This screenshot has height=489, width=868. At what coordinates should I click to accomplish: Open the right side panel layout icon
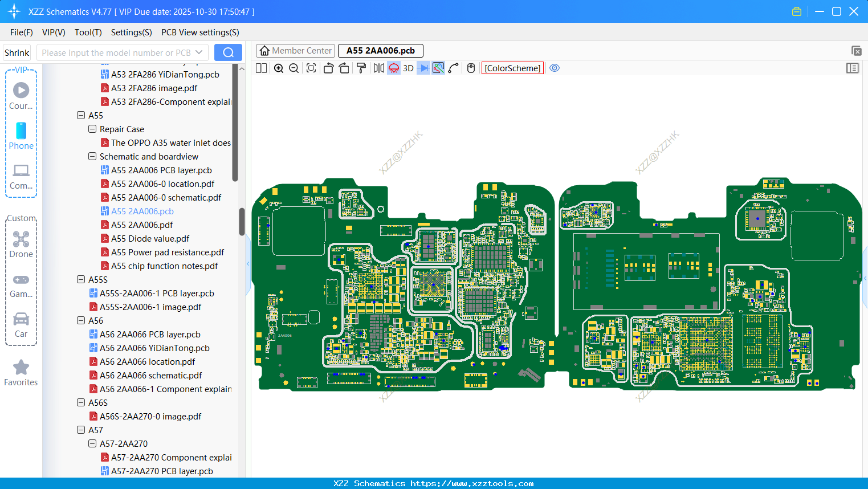click(853, 68)
